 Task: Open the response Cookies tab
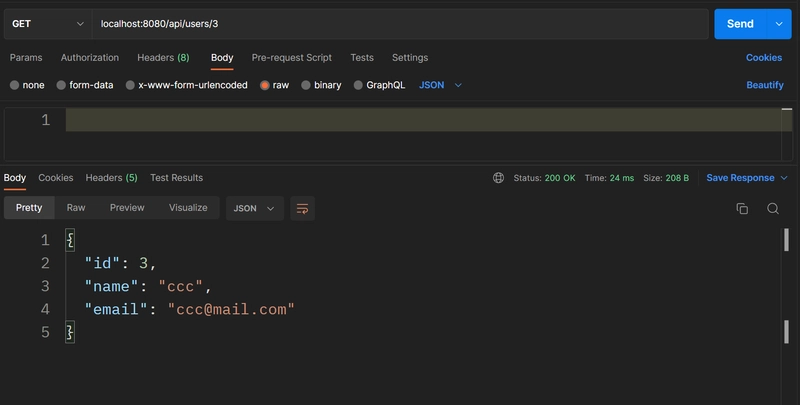point(56,178)
